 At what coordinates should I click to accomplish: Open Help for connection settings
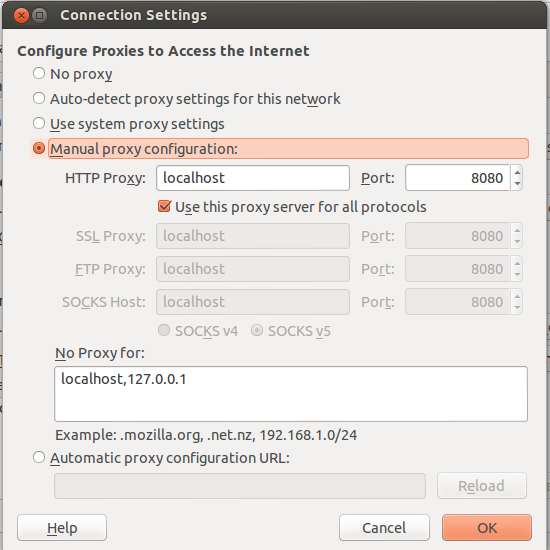pyautogui.click(x=62, y=528)
